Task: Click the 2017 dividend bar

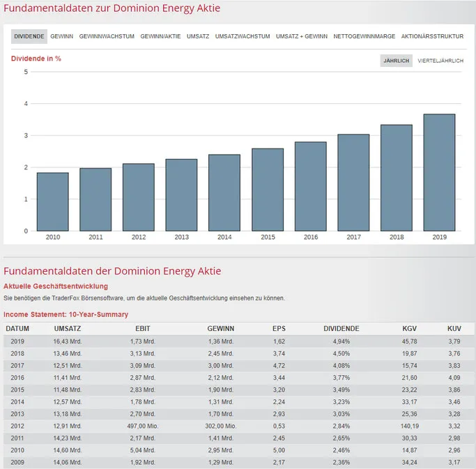Action: click(353, 183)
